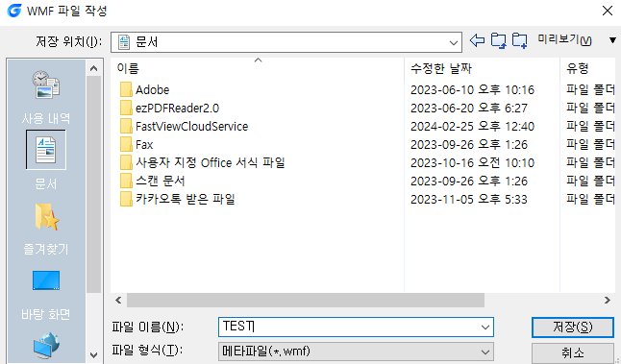
Task: Select the Documents (문서) sidebar shortcut
Action: pyautogui.click(x=46, y=159)
